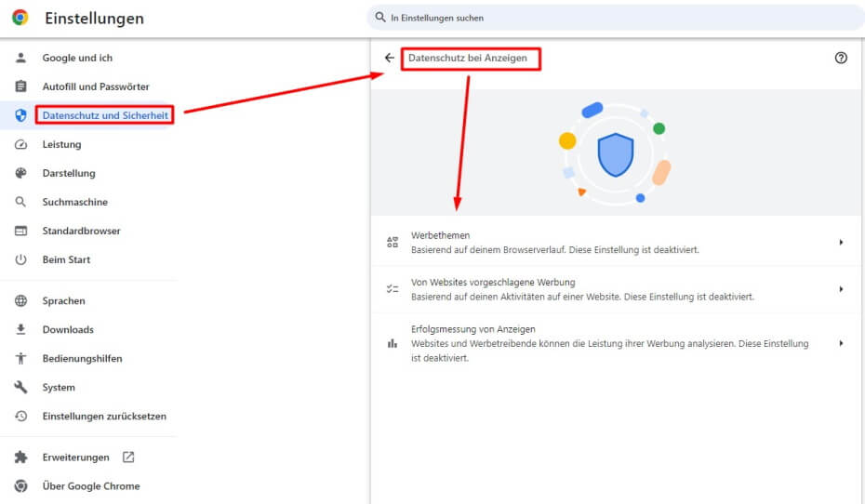This screenshot has width=865, height=504.
Task: Select Einstellungen zurücksetzen in sidebar
Action: 104,416
